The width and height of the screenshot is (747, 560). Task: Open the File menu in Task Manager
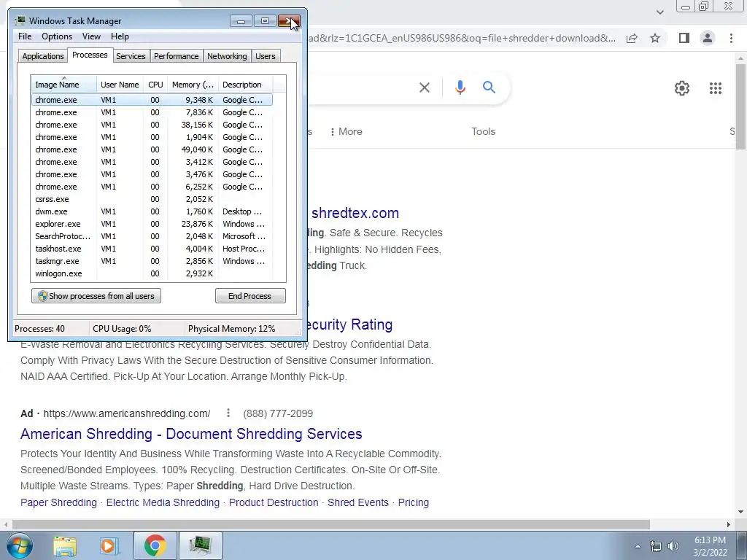tap(25, 36)
